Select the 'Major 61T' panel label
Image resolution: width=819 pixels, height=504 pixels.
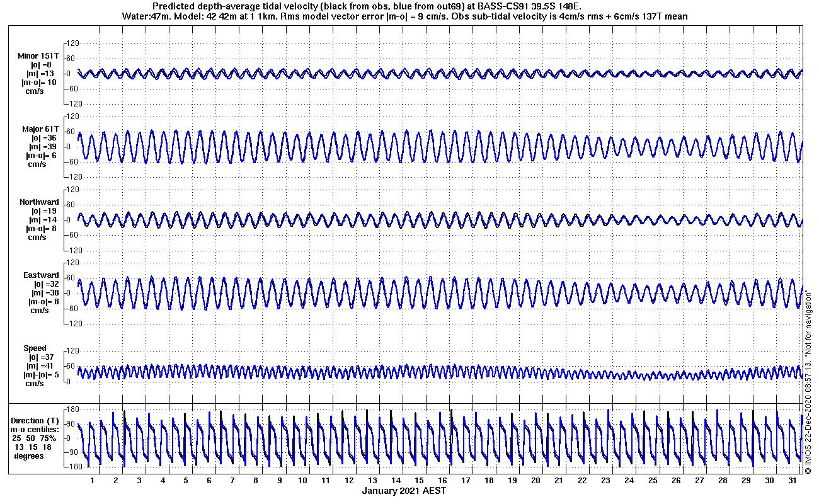[x=40, y=129]
